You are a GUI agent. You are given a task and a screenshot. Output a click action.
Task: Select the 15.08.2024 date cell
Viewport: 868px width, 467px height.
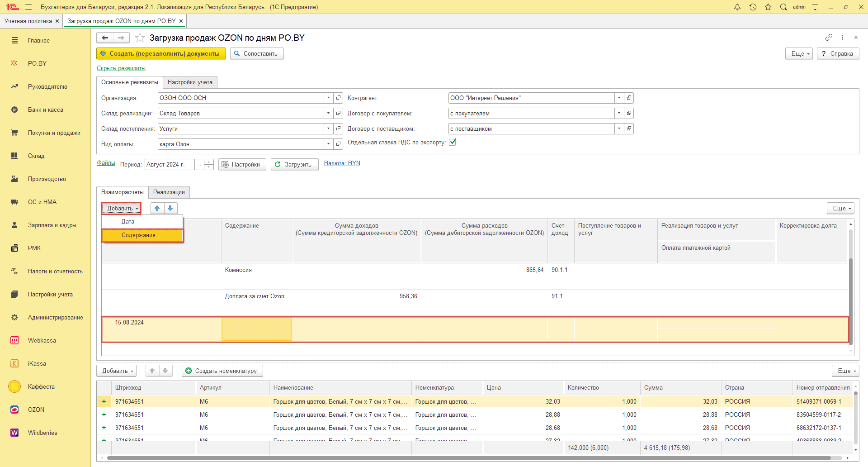(x=161, y=329)
